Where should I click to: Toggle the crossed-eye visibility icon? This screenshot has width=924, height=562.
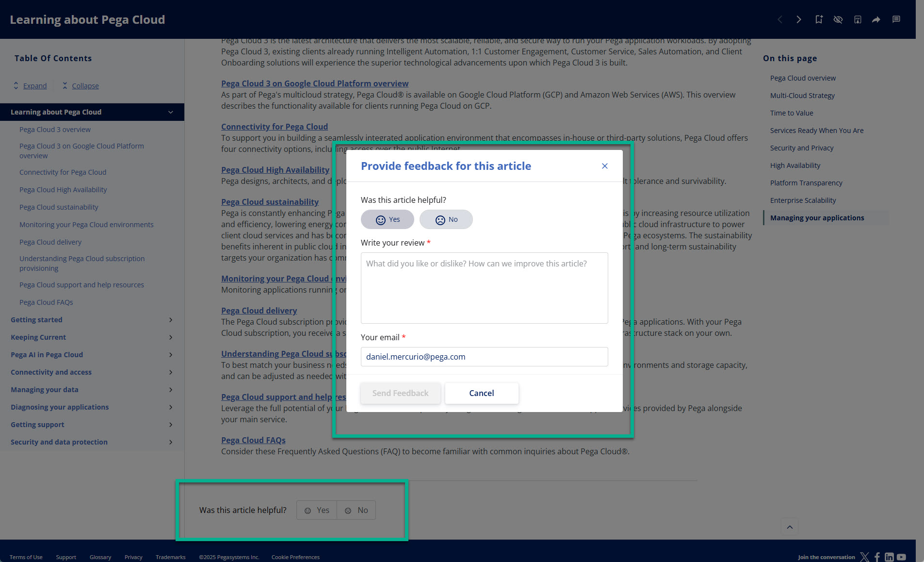[838, 19]
